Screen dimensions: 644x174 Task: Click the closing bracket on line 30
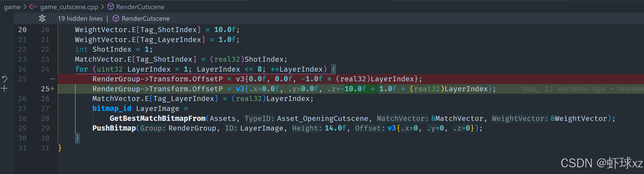(x=77, y=138)
